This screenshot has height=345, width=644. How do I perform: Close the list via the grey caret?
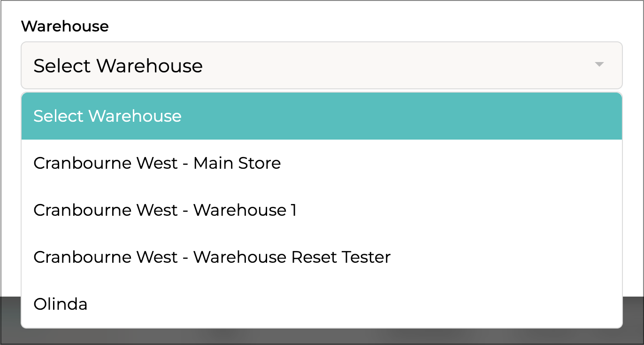[599, 65]
